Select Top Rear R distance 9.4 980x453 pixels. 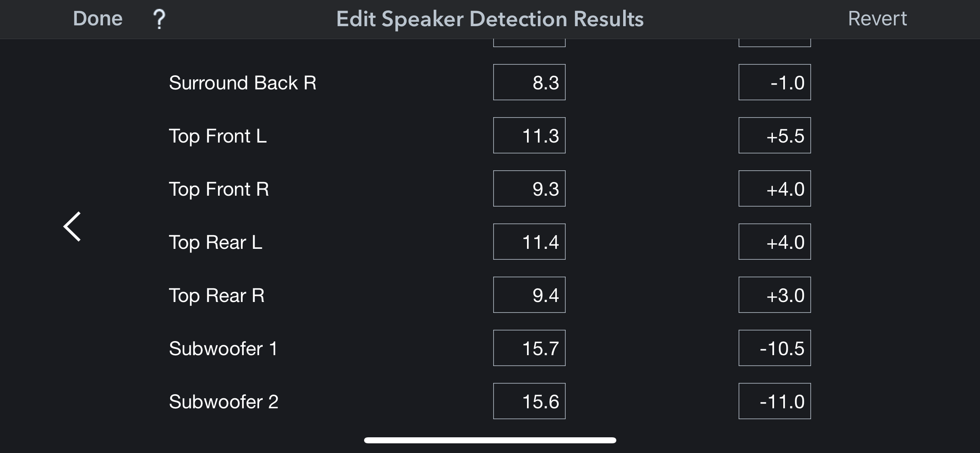[529, 295]
